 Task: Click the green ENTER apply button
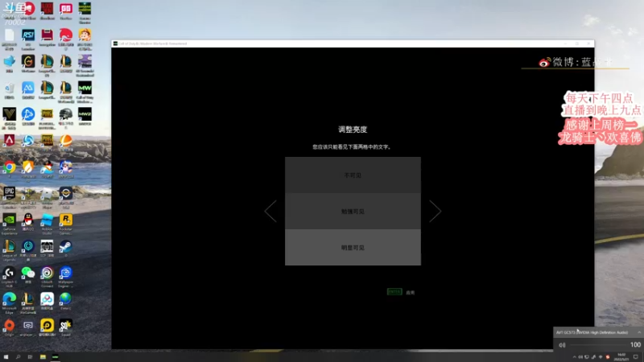click(394, 292)
